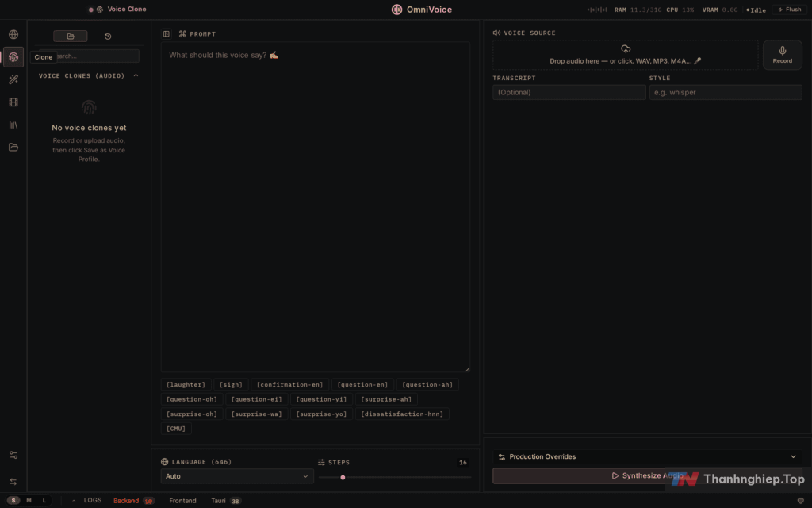The width and height of the screenshot is (812, 508).
Task: Expand the Production Overrides section
Action: click(647, 456)
